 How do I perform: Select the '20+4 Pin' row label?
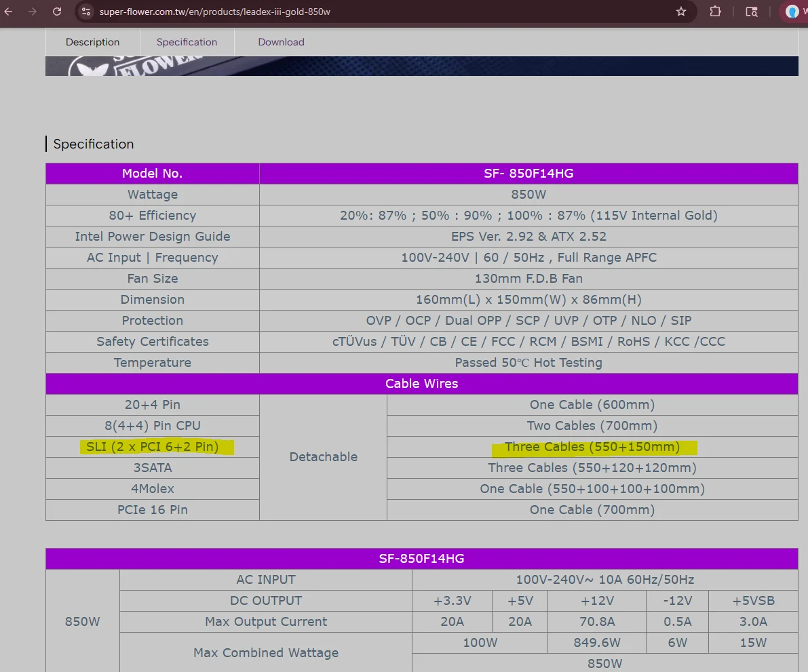click(153, 405)
